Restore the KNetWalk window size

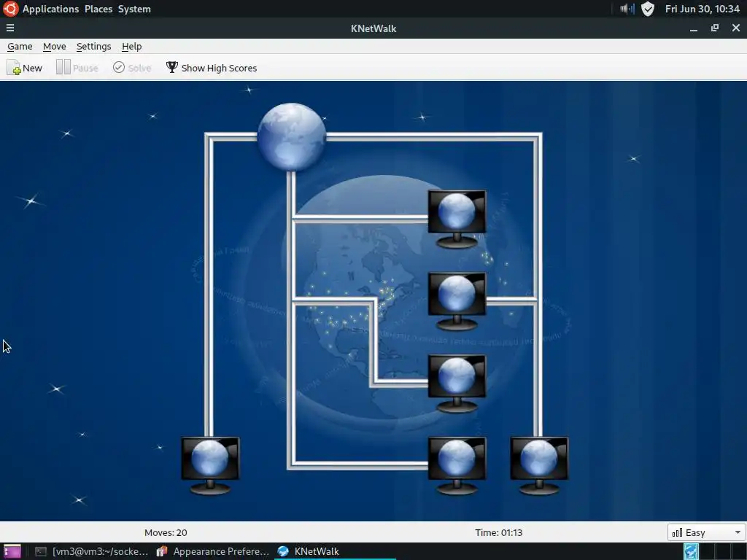click(x=715, y=28)
